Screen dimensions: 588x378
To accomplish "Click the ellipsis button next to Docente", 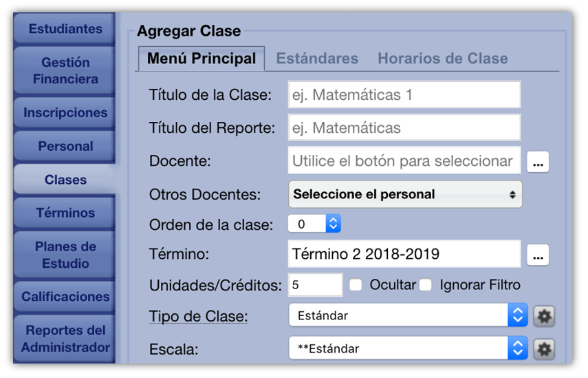I will click(538, 162).
